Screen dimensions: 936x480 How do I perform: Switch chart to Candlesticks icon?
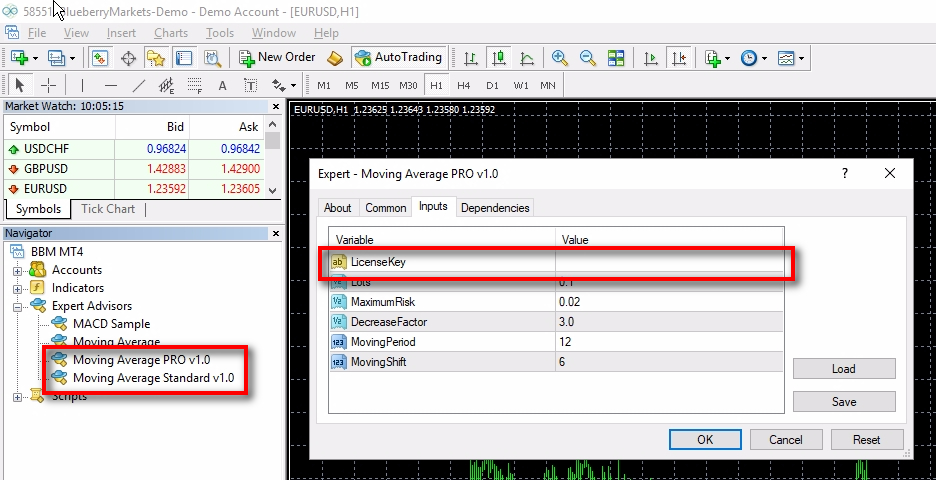pos(498,58)
